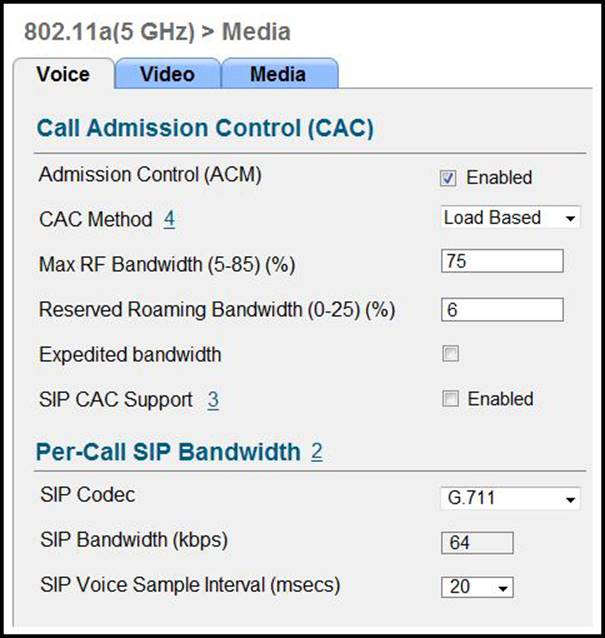Image resolution: width=605 pixels, height=638 pixels.
Task: Open the Video tab
Action: (x=167, y=74)
